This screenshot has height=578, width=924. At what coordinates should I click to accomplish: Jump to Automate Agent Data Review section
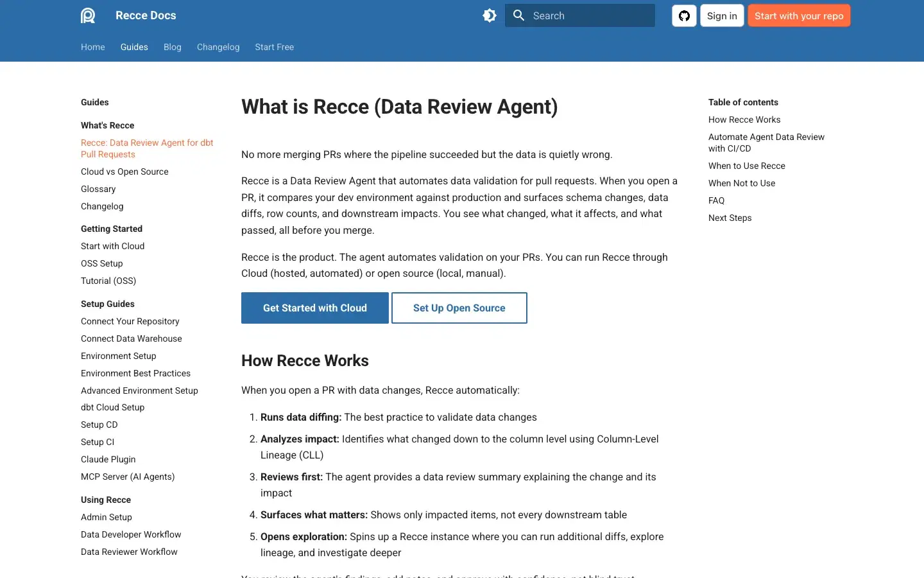[x=766, y=143]
